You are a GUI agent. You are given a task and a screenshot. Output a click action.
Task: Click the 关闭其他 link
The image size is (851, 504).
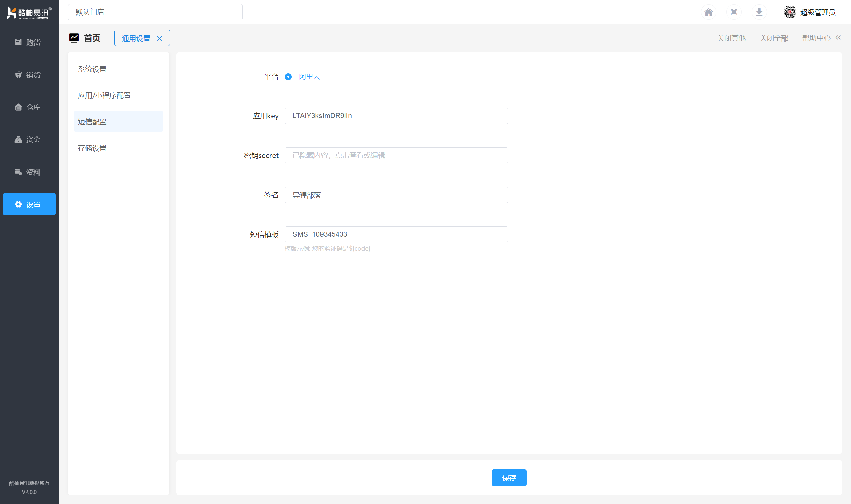pos(731,38)
